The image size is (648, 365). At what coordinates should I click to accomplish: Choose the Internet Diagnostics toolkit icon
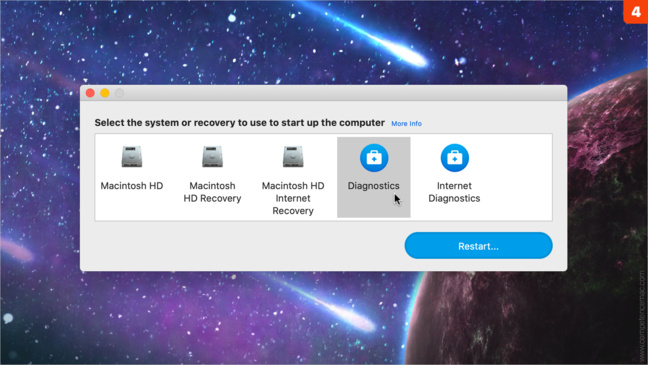[454, 157]
